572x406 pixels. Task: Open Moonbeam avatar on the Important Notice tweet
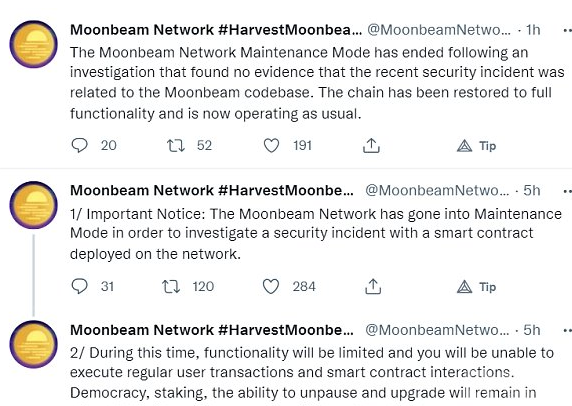[34, 205]
